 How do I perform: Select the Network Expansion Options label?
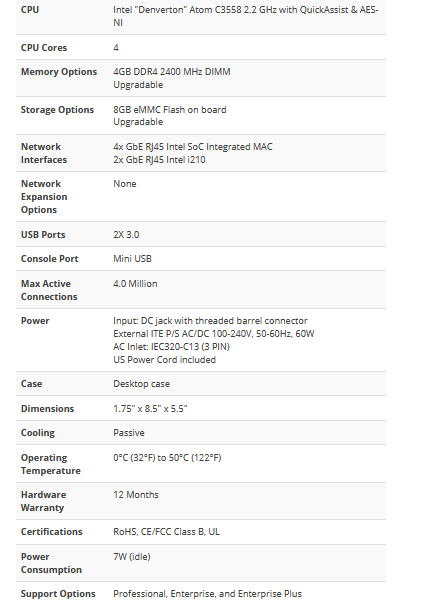(44, 197)
